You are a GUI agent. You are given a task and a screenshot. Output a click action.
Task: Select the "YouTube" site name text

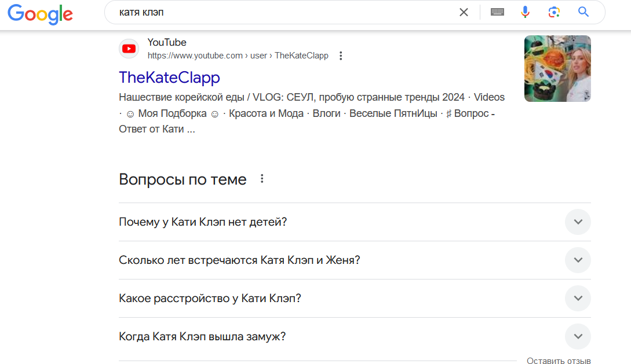167,42
